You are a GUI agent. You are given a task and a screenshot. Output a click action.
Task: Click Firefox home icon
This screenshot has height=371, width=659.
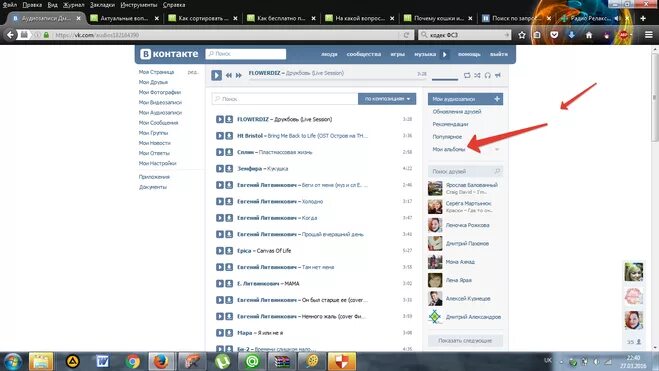589,35
